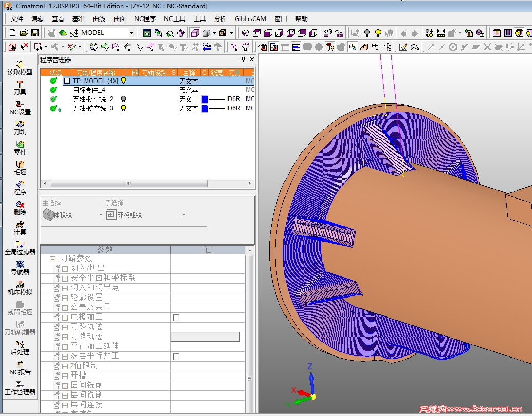Toggle bulb visibility for TP_MODEL
Screen dimensions: 532x416
pos(123,81)
